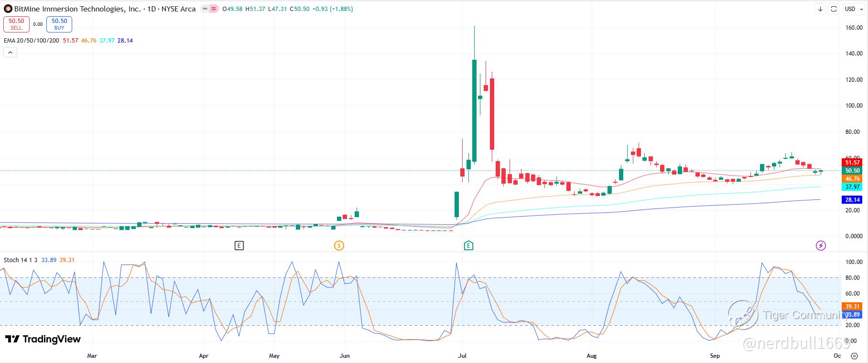Click the down-arrow icon beside the fullscreen button
Image resolution: width=868 pixels, height=363 pixels.
(820, 9)
